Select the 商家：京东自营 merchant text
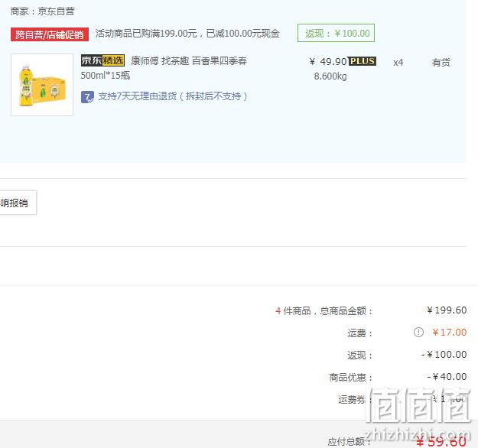The image size is (478, 448). [x=42, y=11]
